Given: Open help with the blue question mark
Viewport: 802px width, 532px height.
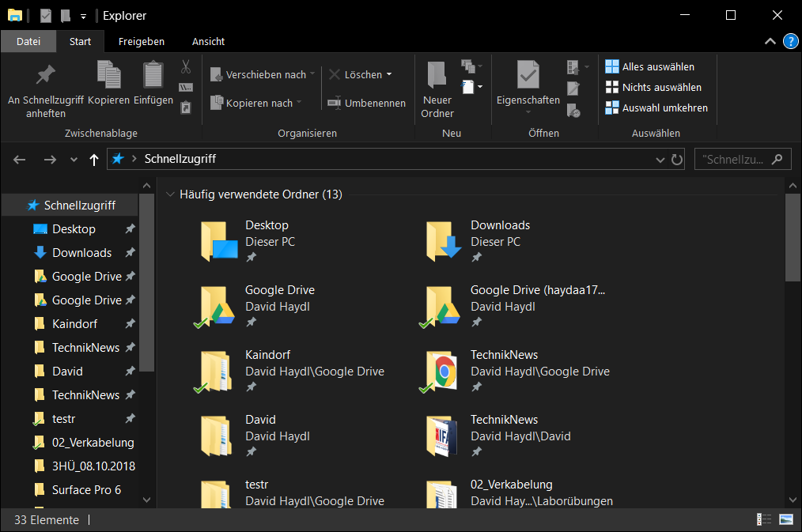Looking at the screenshot, I should [790, 41].
